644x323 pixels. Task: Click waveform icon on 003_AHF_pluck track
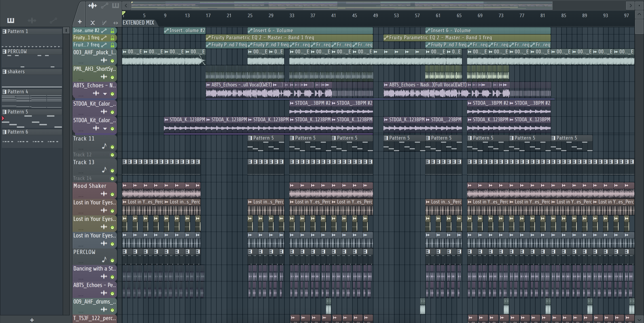coord(104,60)
